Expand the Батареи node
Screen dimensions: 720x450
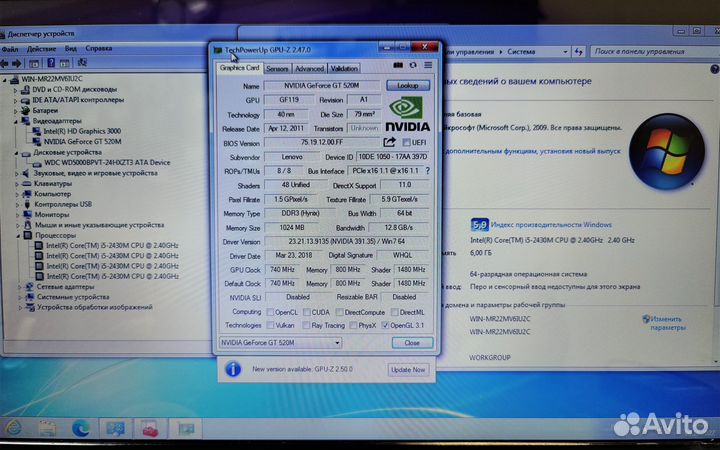[15, 111]
